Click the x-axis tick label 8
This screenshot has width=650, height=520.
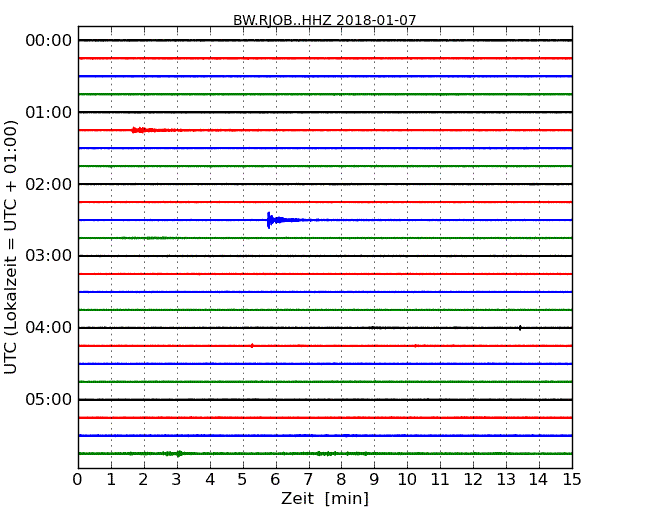click(x=341, y=480)
